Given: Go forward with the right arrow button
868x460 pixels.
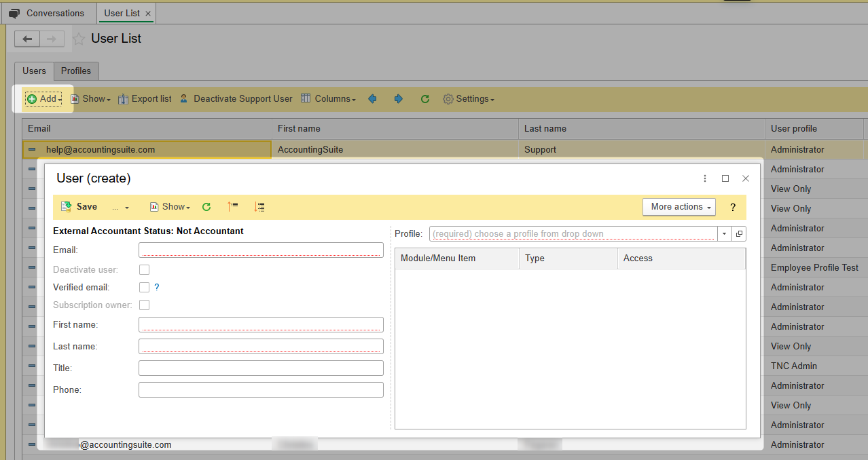Looking at the screenshot, I should tap(52, 39).
